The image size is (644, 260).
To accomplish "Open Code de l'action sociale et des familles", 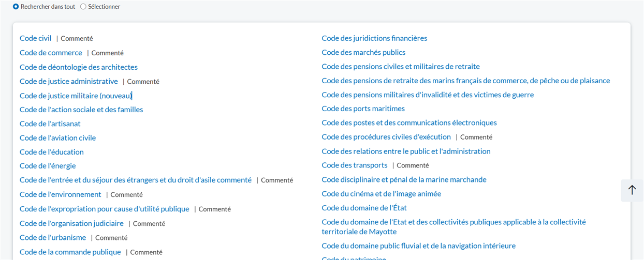I will pyautogui.click(x=81, y=110).
